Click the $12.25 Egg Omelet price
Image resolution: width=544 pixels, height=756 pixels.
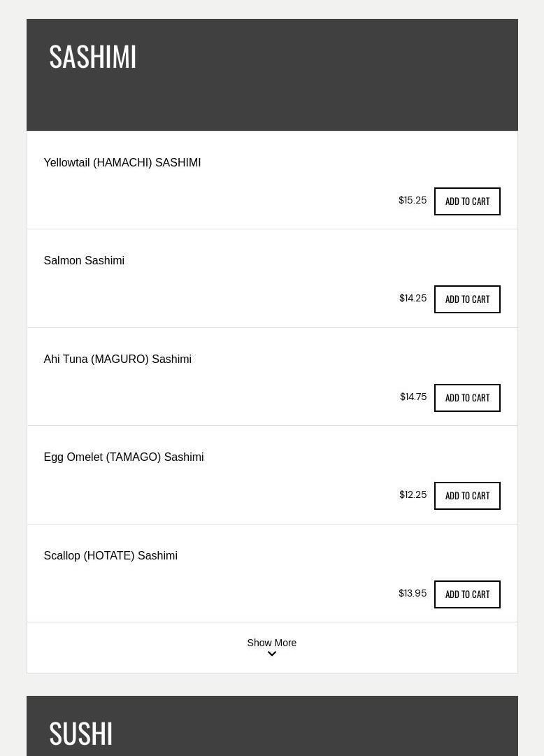tap(413, 494)
